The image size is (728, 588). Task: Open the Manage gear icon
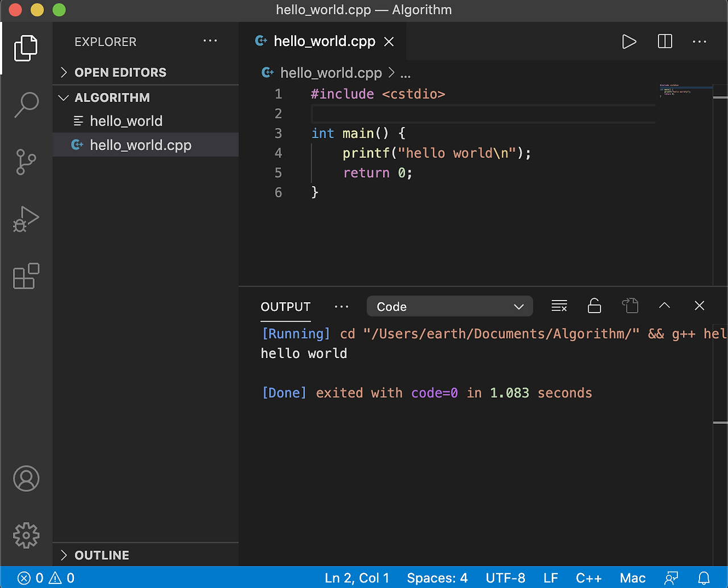pos(26,536)
